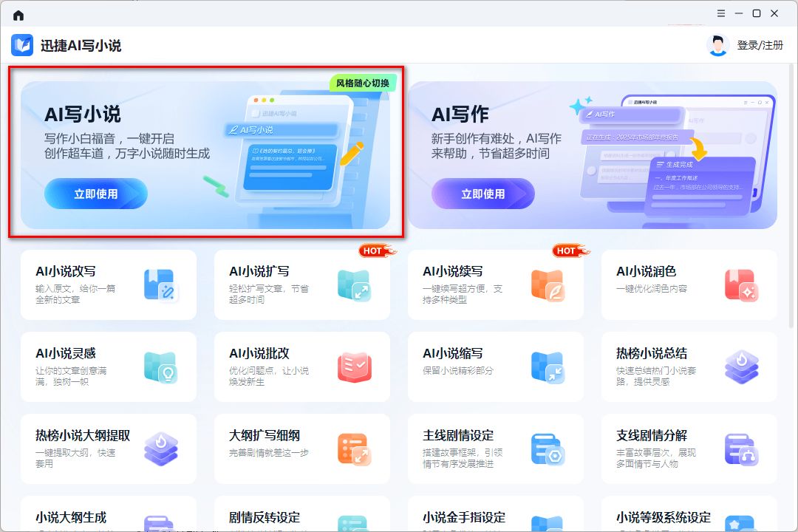Choose the 热榜小说大纲提取 title
This screenshot has height=532, width=798.
coord(83,435)
